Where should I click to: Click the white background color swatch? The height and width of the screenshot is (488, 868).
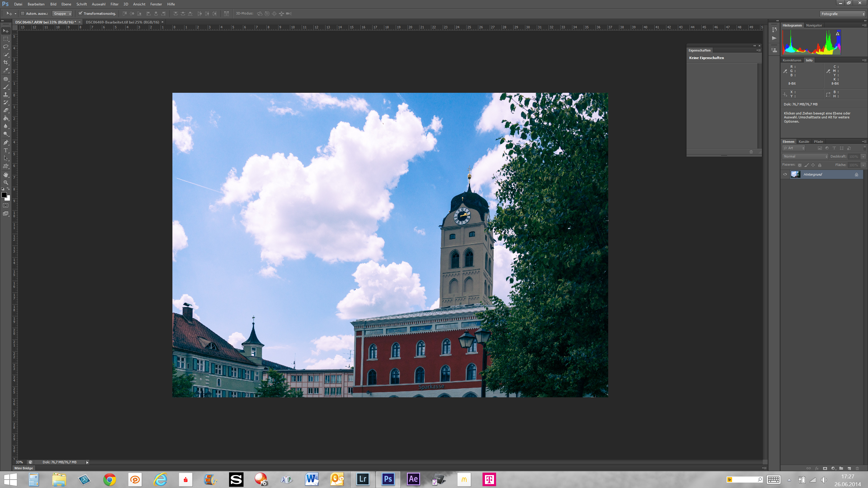click(8, 199)
